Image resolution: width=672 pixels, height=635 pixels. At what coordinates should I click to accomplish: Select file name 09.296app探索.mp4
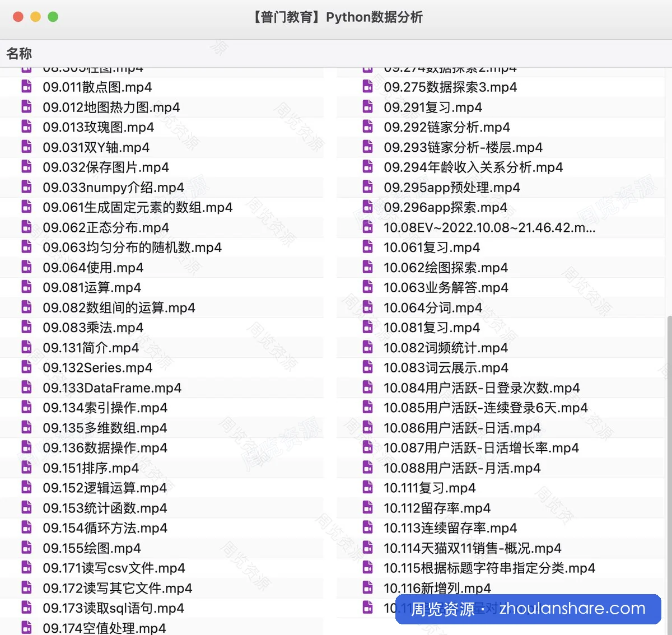pos(446,207)
